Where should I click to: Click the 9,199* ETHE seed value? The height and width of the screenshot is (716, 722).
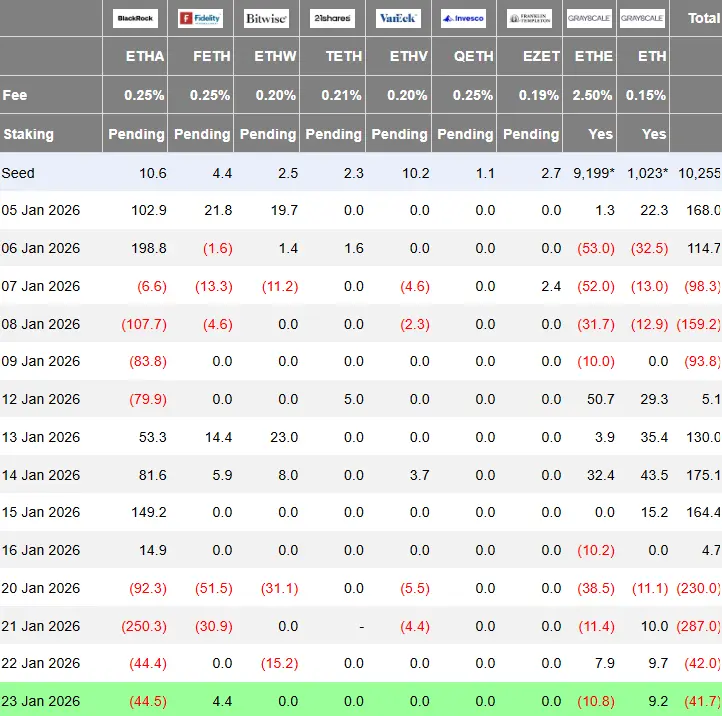point(592,173)
